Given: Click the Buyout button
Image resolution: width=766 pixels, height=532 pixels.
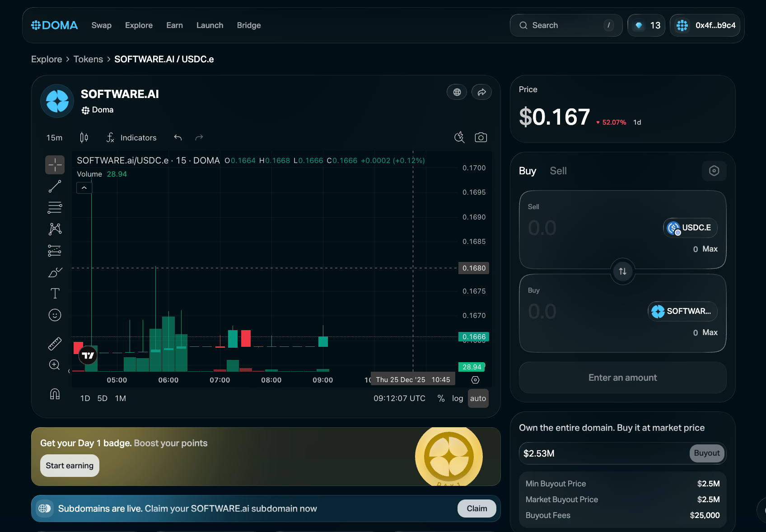Looking at the screenshot, I should [x=706, y=453].
